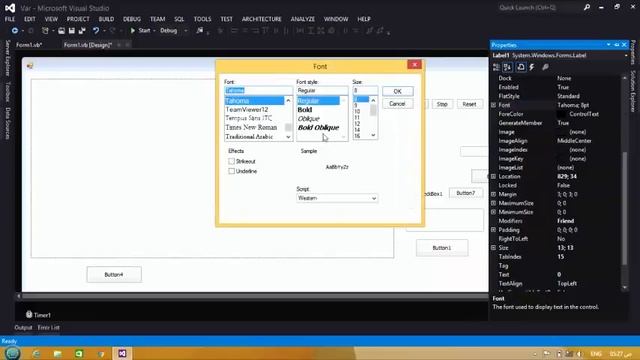640x360 pixels.
Task: Click the Properties panel vertical scrollbar thumb
Action: pyautogui.click(x=624, y=208)
